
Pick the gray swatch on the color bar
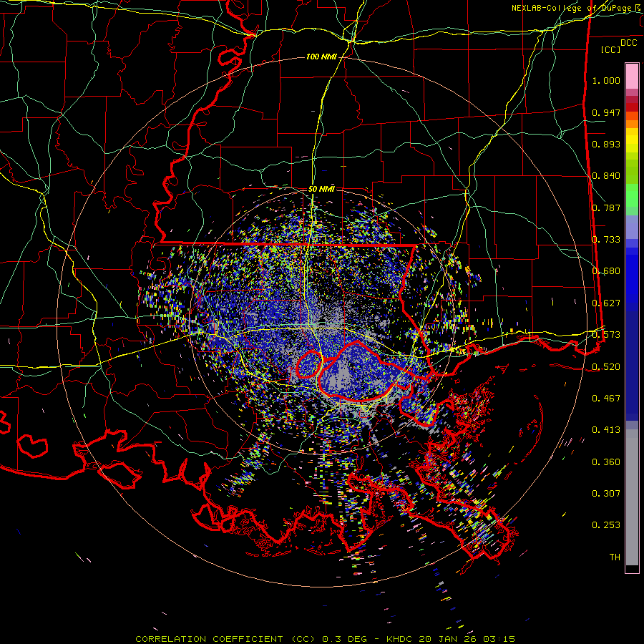coord(632,497)
